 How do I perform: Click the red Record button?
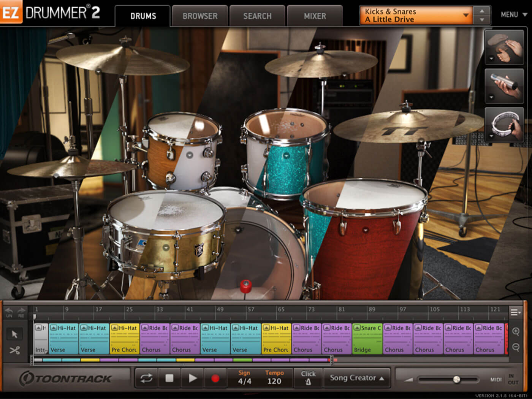click(x=215, y=378)
